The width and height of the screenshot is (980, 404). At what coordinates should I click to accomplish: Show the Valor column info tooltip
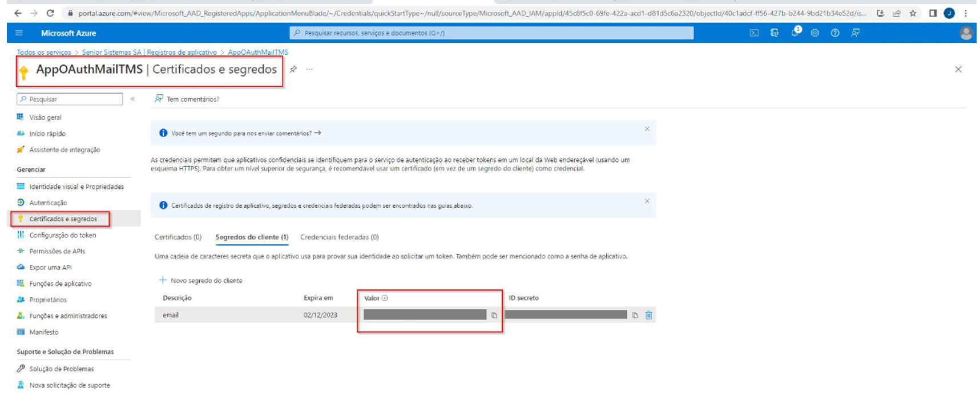tap(385, 298)
